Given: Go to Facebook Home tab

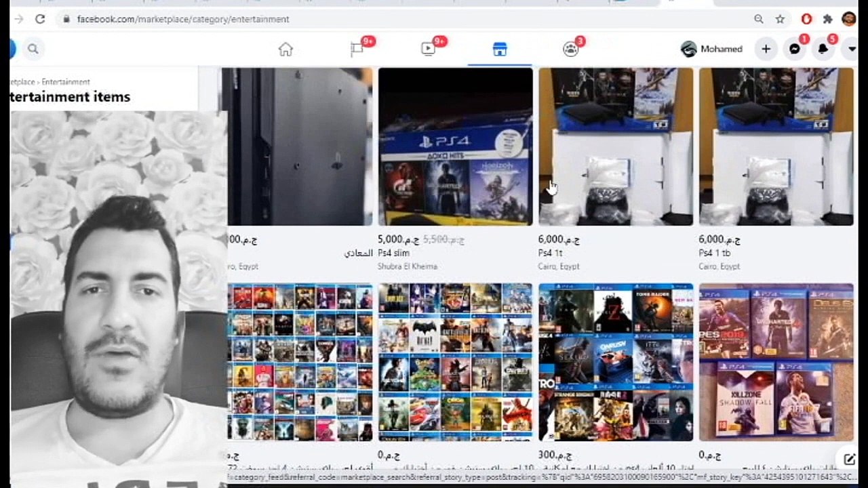Looking at the screenshot, I should (285, 49).
